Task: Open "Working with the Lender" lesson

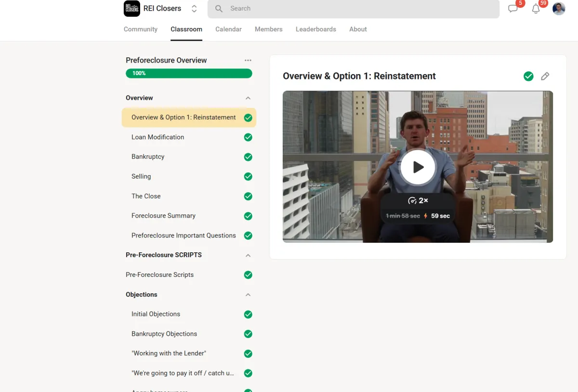Action: [x=169, y=353]
